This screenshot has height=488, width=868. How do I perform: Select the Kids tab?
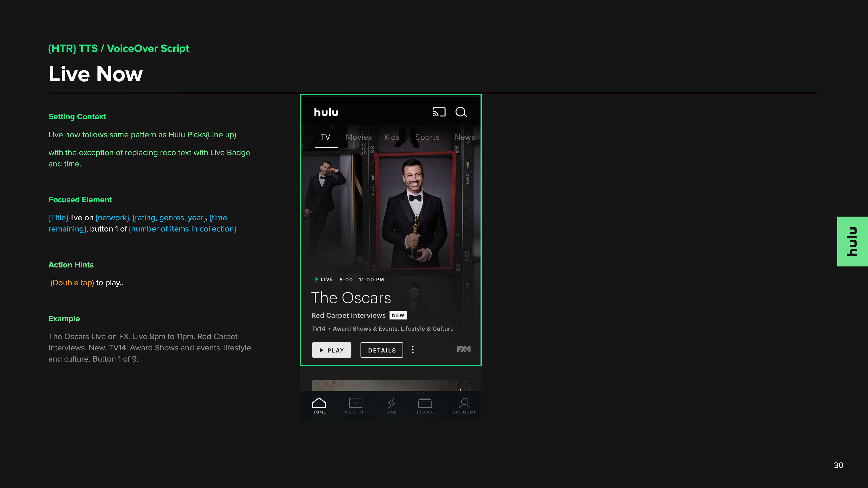tap(392, 137)
